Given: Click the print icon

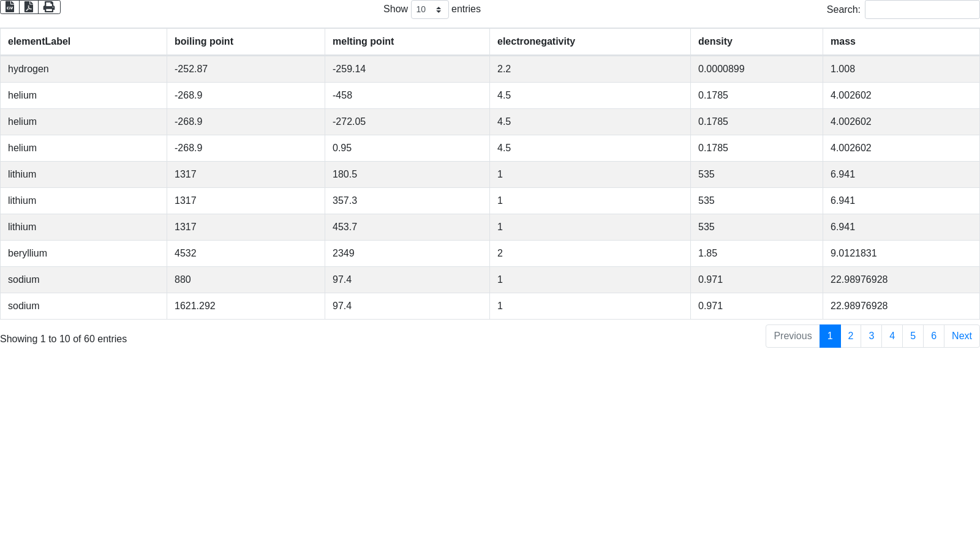Looking at the screenshot, I should (x=49, y=7).
